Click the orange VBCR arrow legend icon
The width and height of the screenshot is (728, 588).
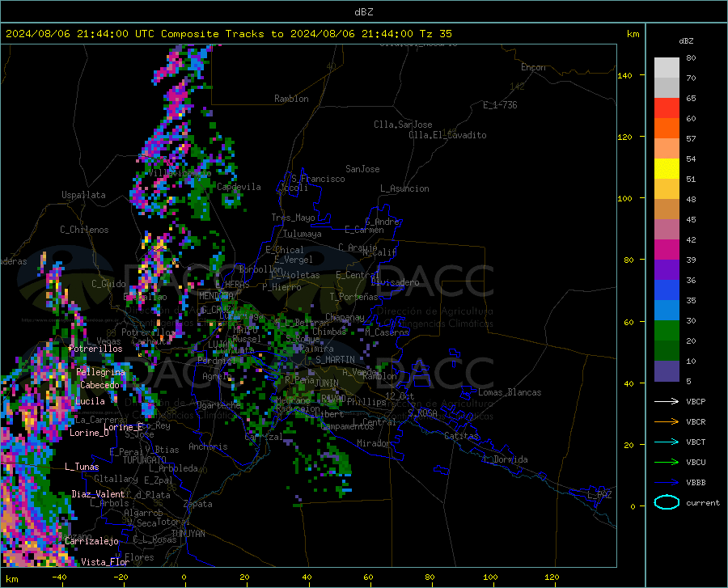(x=667, y=421)
